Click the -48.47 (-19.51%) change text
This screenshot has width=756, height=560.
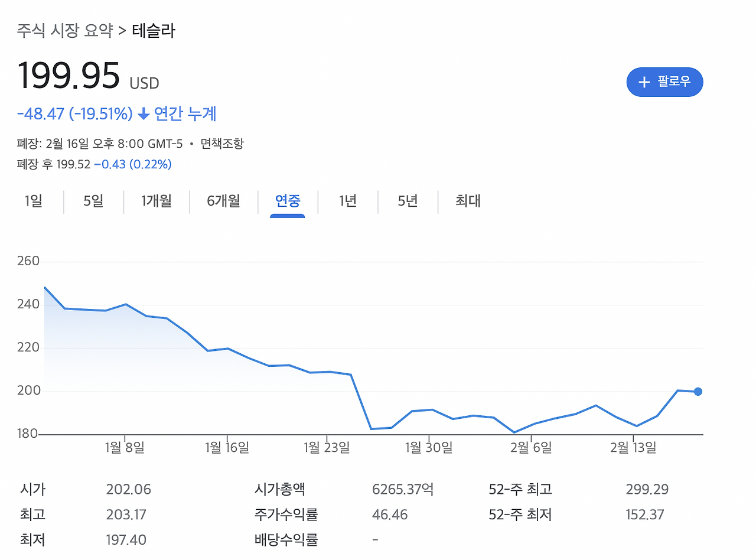point(75,114)
